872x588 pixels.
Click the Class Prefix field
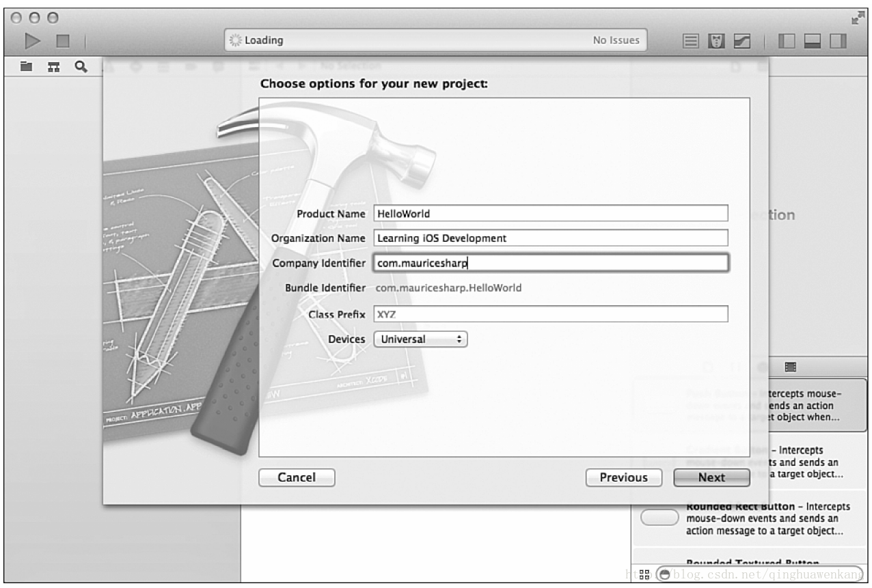pos(551,314)
